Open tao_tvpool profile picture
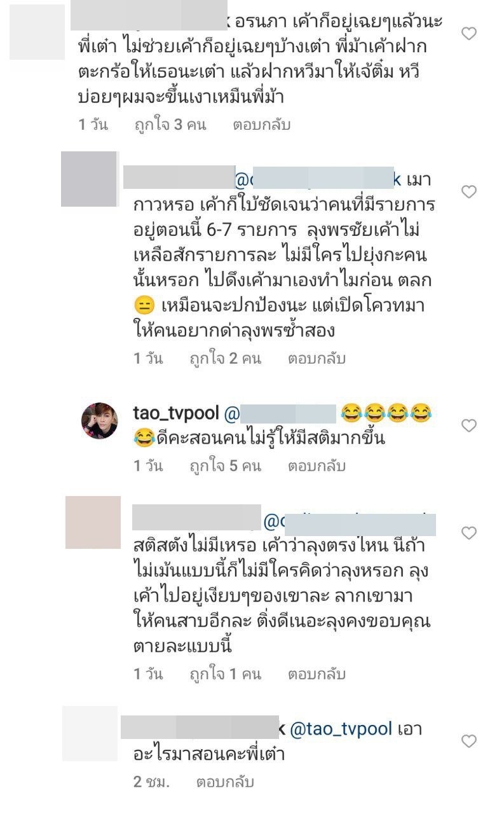This screenshot has width=504, height=814. pos(99,421)
